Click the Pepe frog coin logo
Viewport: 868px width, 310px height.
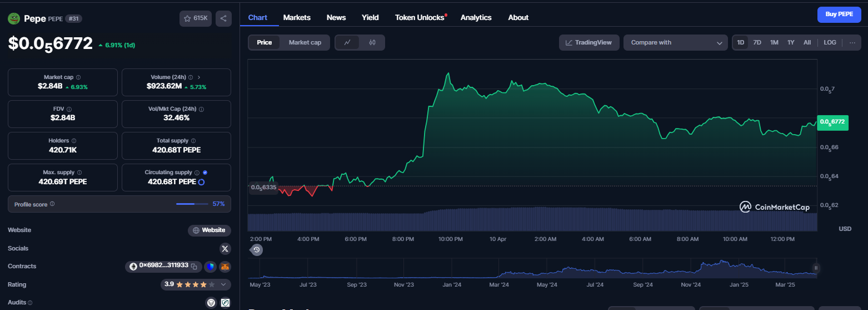pyautogui.click(x=14, y=18)
